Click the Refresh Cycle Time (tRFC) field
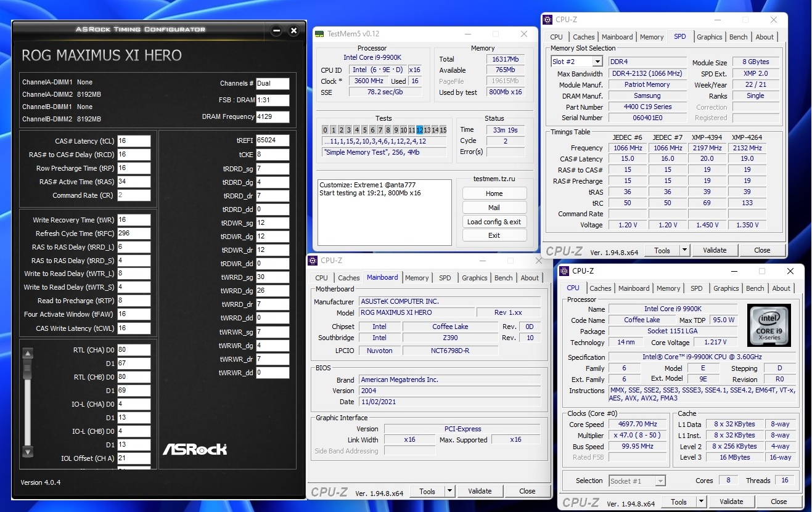 tap(134, 234)
